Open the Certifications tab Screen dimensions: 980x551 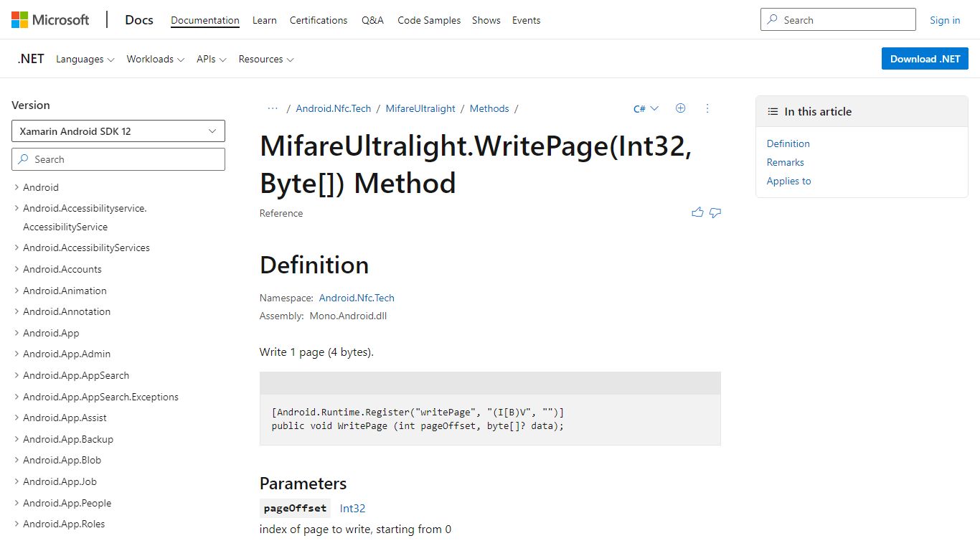[319, 20]
